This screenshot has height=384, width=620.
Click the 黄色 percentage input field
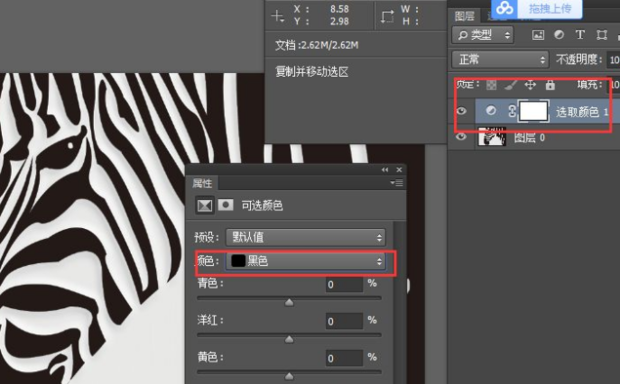coord(344,358)
